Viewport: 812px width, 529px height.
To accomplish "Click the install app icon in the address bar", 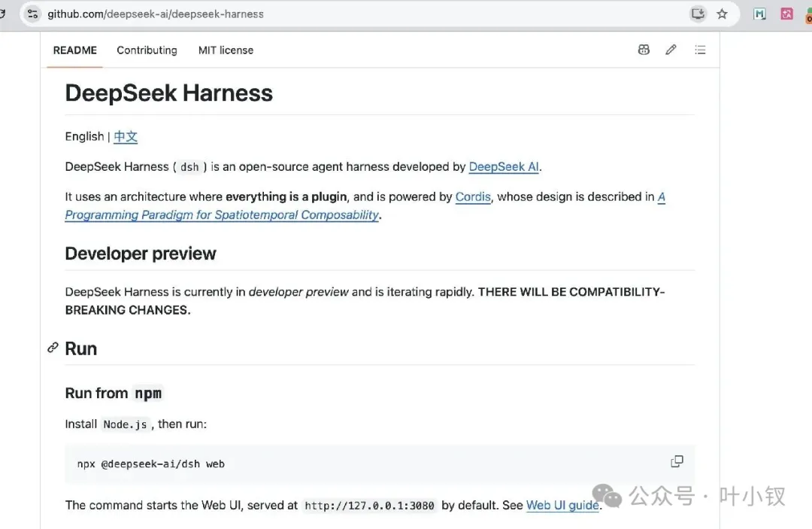I will point(698,14).
